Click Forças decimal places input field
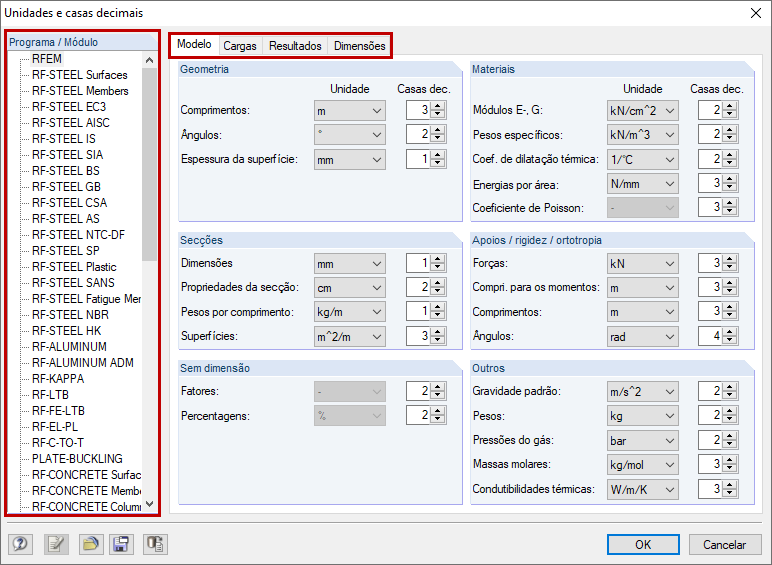Screen dimensions: 772x565 tap(710, 263)
